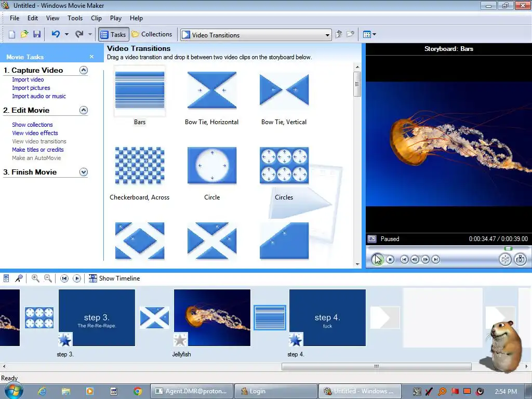Click the Narrate Timeline microphone icon

19,278
